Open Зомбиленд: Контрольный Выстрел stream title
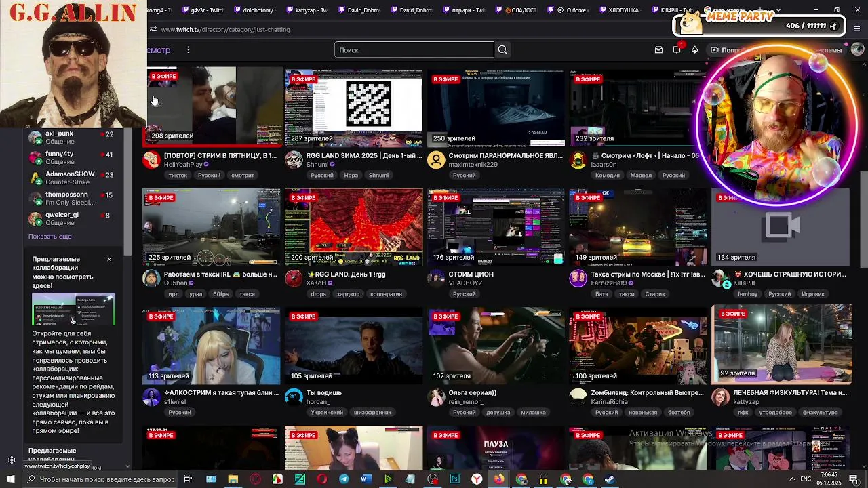This screenshot has height=488, width=868. click(648, 393)
